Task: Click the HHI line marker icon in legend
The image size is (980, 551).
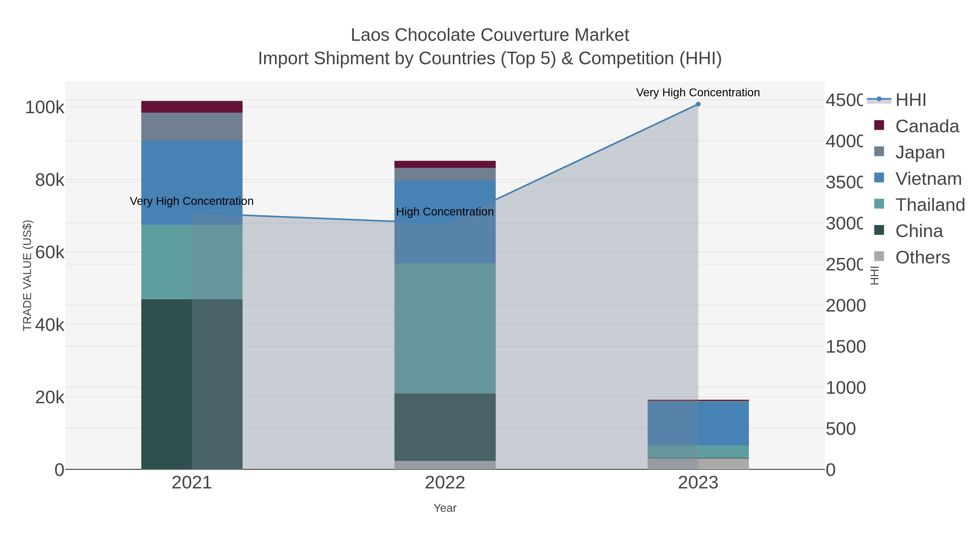Action: coord(879,99)
